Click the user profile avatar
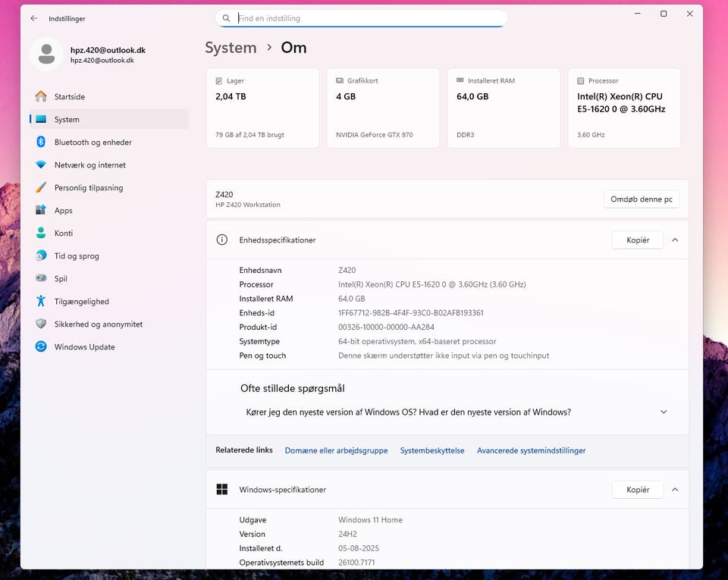 [x=46, y=54]
